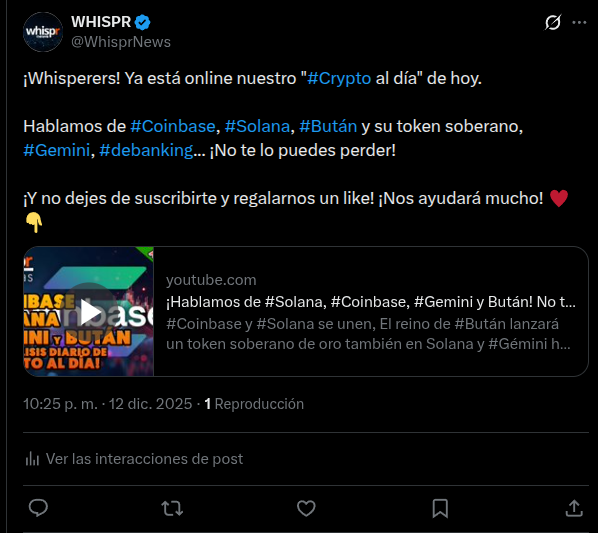
Task: Follow the #Coinbase hashtag link
Action: (173, 126)
